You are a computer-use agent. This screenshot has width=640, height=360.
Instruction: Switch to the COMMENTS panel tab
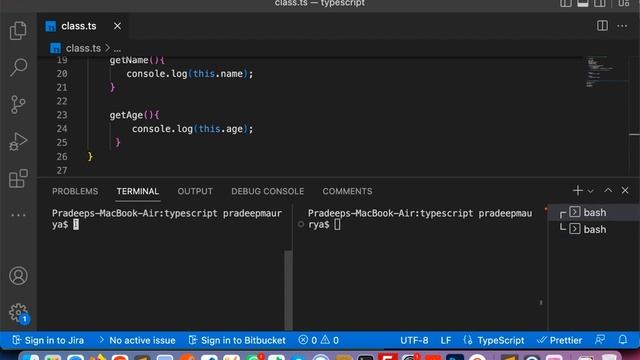click(x=347, y=191)
